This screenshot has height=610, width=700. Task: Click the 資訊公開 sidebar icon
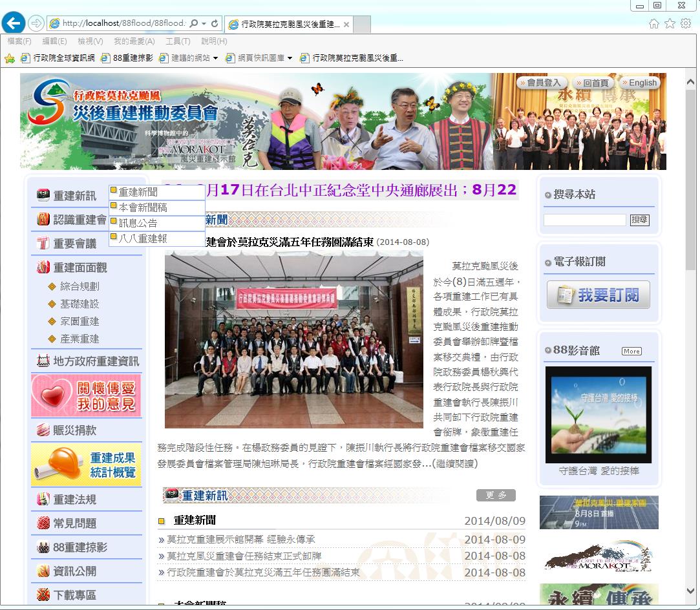pyautogui.click(x=43, y=571)
